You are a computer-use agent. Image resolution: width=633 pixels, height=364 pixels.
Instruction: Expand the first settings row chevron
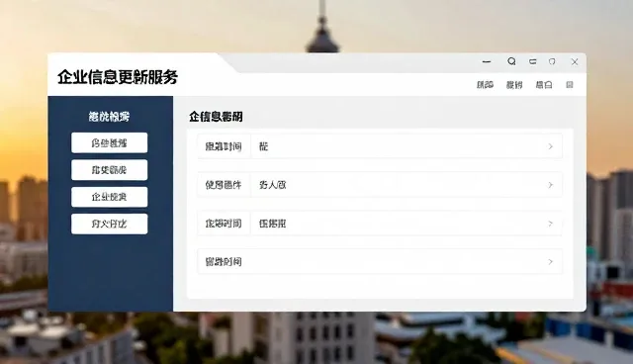(x=550, y=146)
